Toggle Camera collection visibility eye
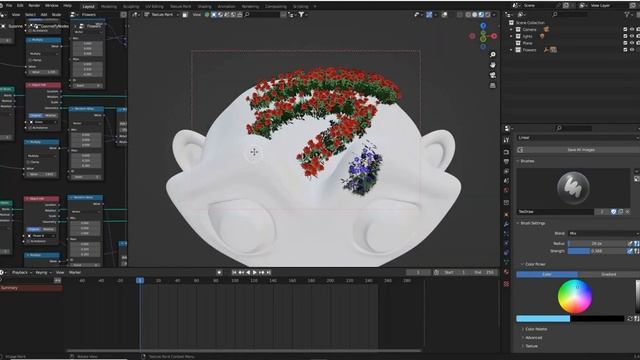Screen dimensions: 640x360 (632, 29)
